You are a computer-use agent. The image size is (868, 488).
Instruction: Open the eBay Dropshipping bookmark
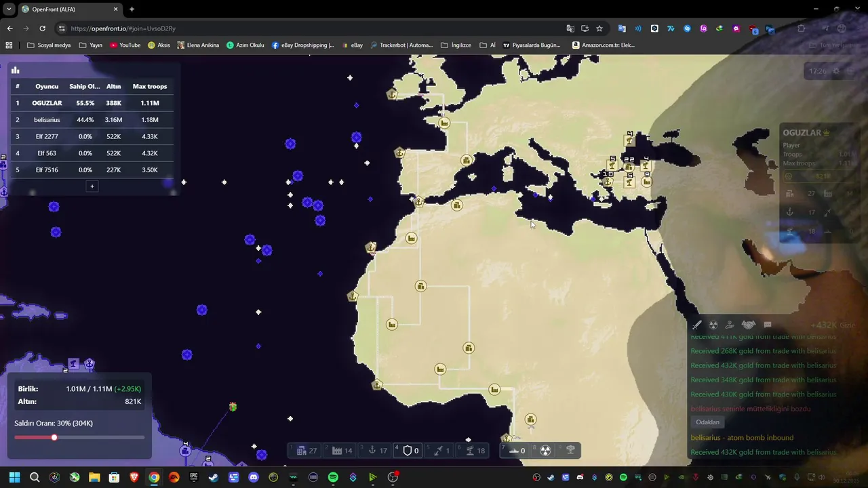302,45
